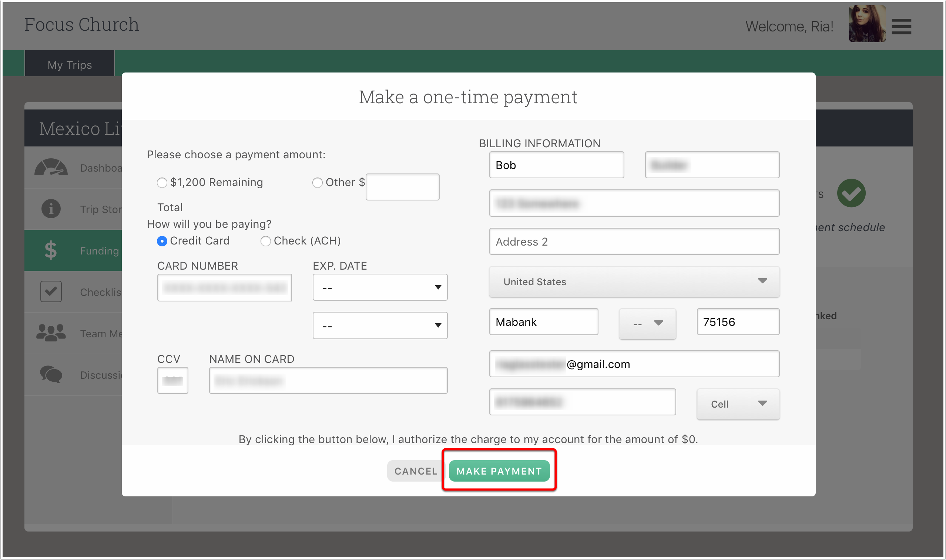Image resolution: width=946 pixels, height=560 pixels.
Task: Click the Checklist checkbox icon
Action: click(x=51, y=292)
